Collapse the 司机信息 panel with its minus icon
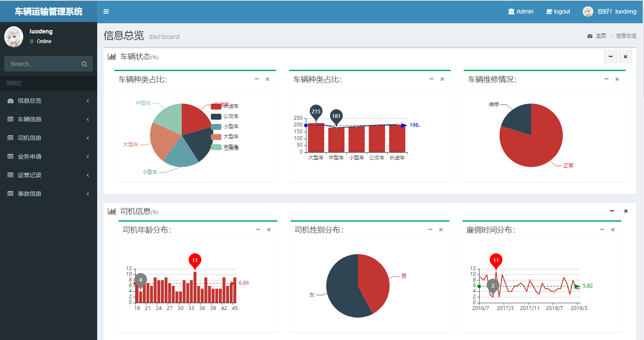Screen dimensions: 644x340 pos(612,211)
